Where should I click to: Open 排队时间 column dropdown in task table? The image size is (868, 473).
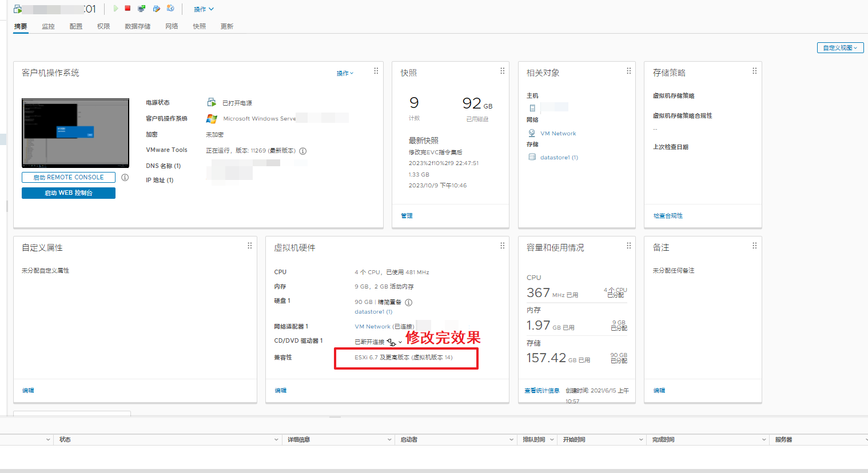pos(552,440)
